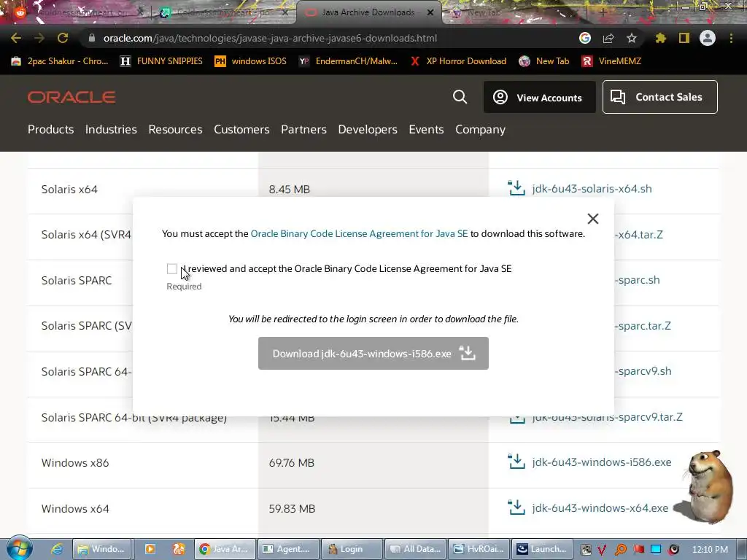The image size is (747, 560).
Task: Switch to the Java Archive Downloads tab
Action: point(368,12)
